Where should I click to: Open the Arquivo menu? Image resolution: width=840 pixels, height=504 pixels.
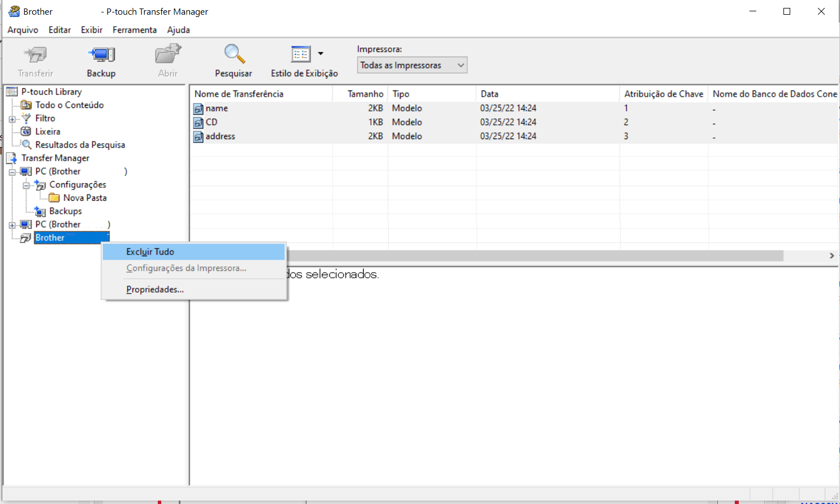coord(23,30)
